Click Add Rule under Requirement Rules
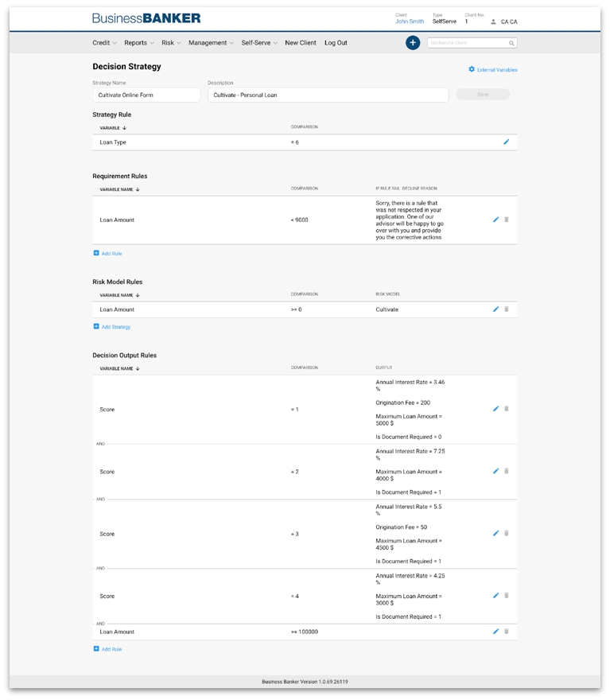The width and height of the screenshot is (610, 700). 111,254
